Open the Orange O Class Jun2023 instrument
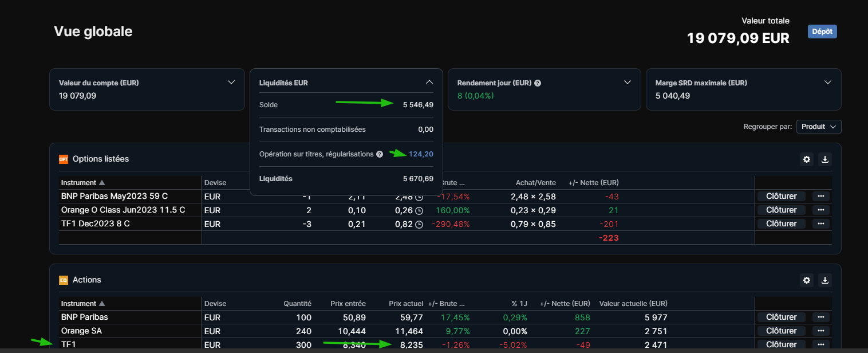This screenshot has height=353, width=868. click(x=123, y=210)
